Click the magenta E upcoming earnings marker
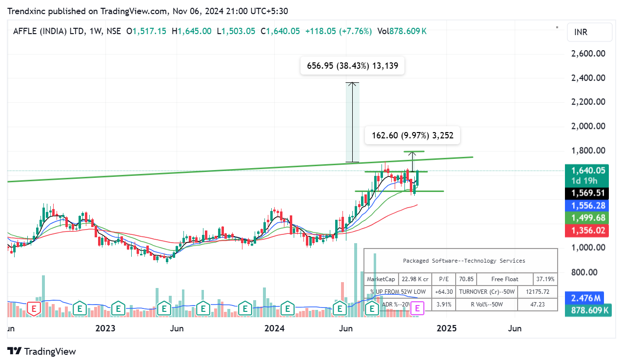 tap(417, 308)
